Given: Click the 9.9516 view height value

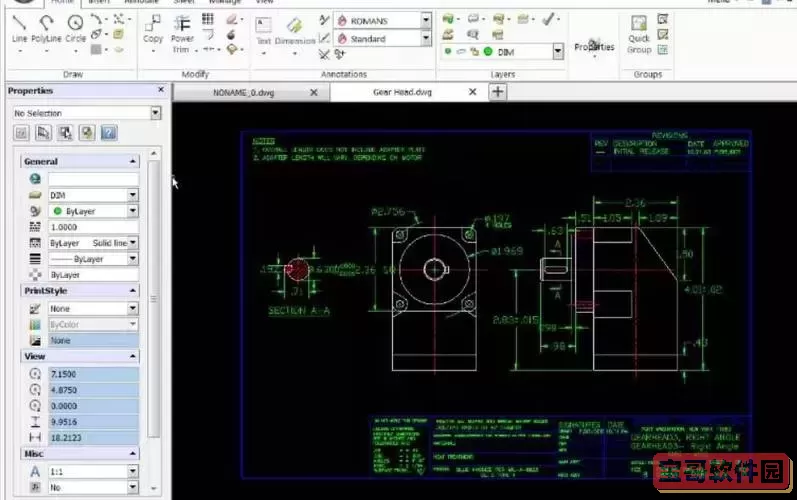Looking at the screenshot, I should tap(94, 422).
